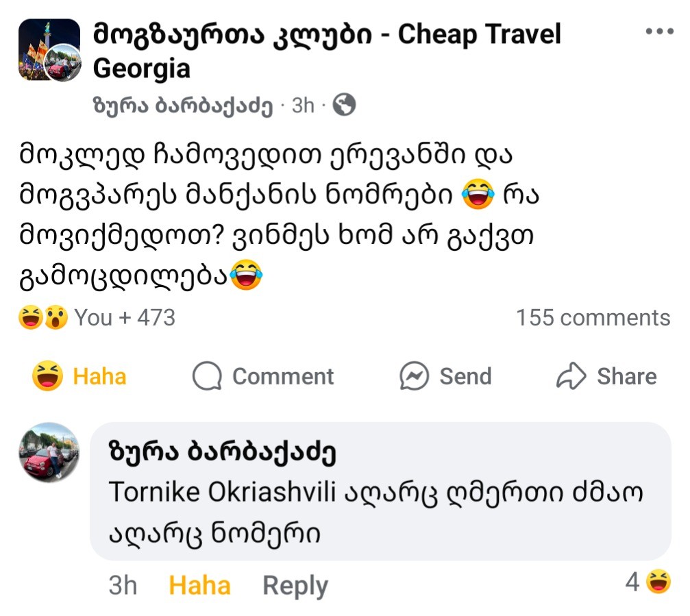The height and width of the screenshot is (616, 690).
Task: Toggle Haha reaction on the comment
Action: click(x=199, y=586)
